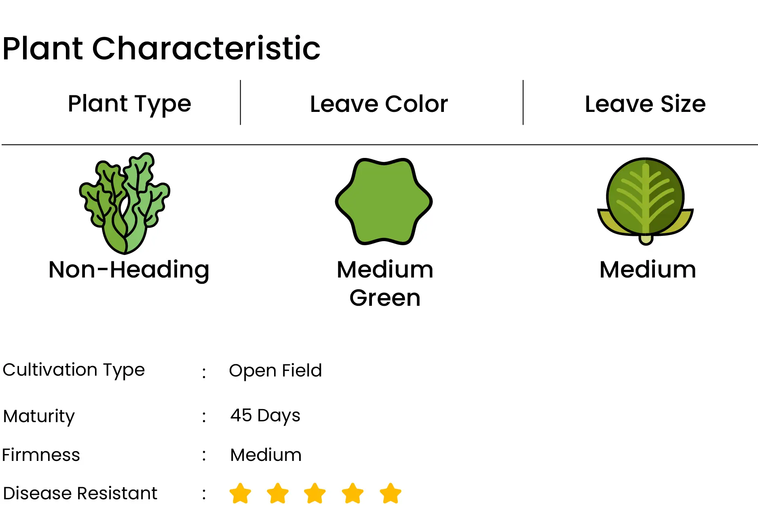This screenshot has height=532, width=758.
Task: Click the Medium firmness value
Action: click(x=266, y=455)
